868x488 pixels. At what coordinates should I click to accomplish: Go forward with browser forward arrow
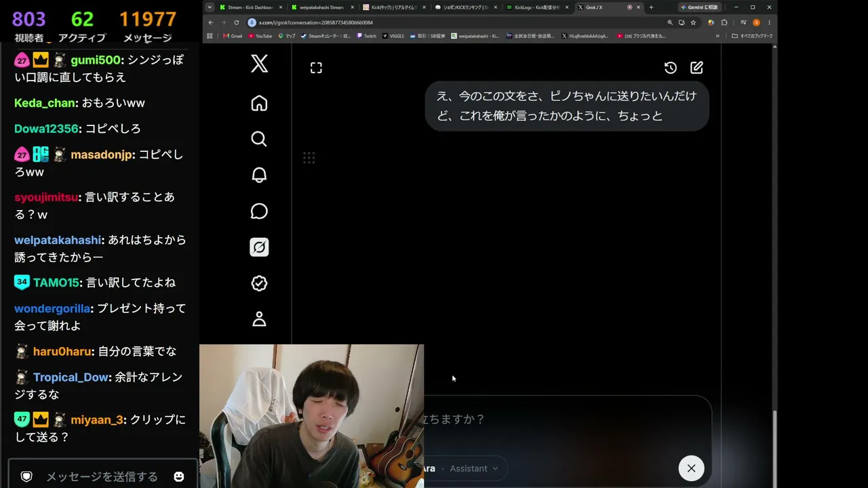point(223,22)
